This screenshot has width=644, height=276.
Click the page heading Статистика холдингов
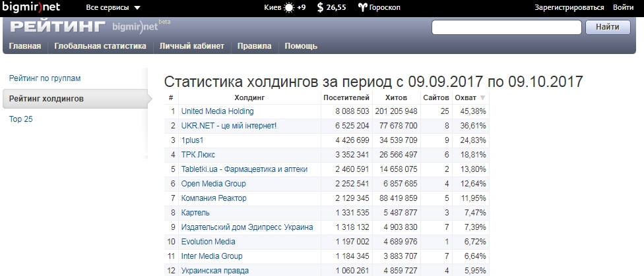[x=373, y=82]
